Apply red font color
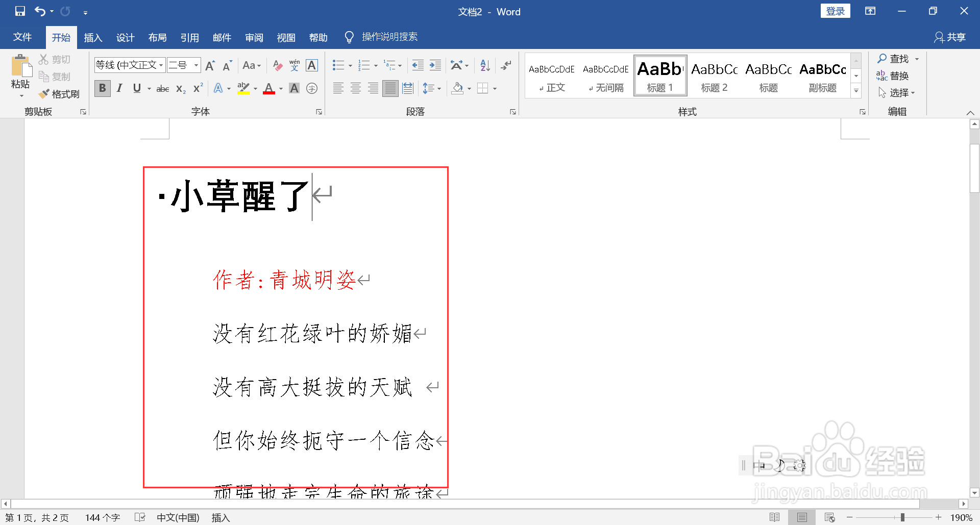This screenshot has width=980, height=525. pyautogui.click(x=269, y=89)
